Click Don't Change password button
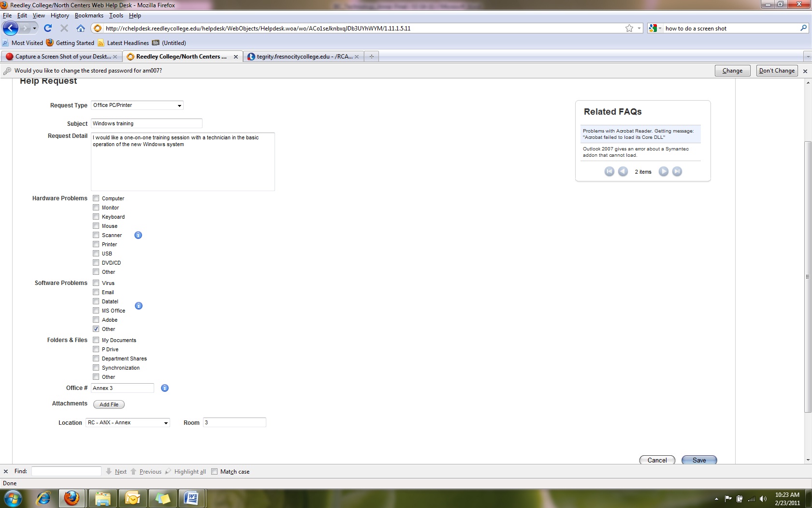 point(777,71)
